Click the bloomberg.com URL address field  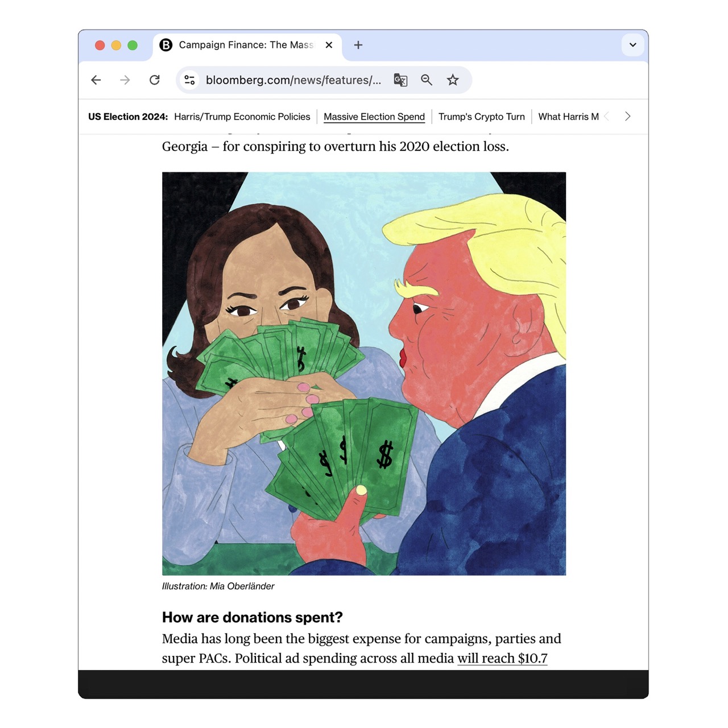click(x=293, y=80)
